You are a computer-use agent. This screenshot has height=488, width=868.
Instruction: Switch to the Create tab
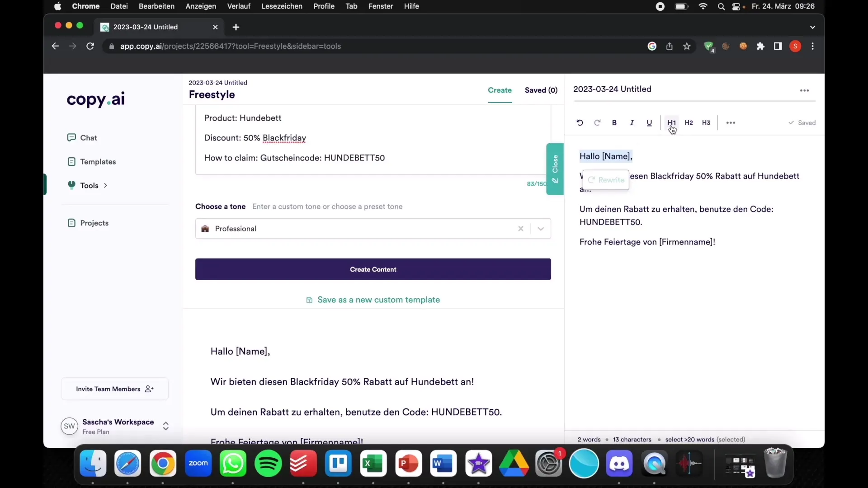500,90
